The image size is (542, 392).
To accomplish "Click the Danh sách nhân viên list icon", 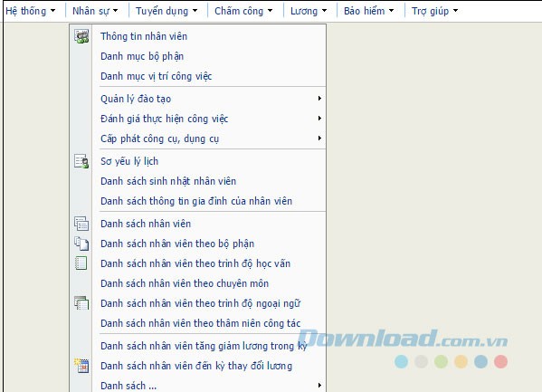I will click(x=81, y=224).
